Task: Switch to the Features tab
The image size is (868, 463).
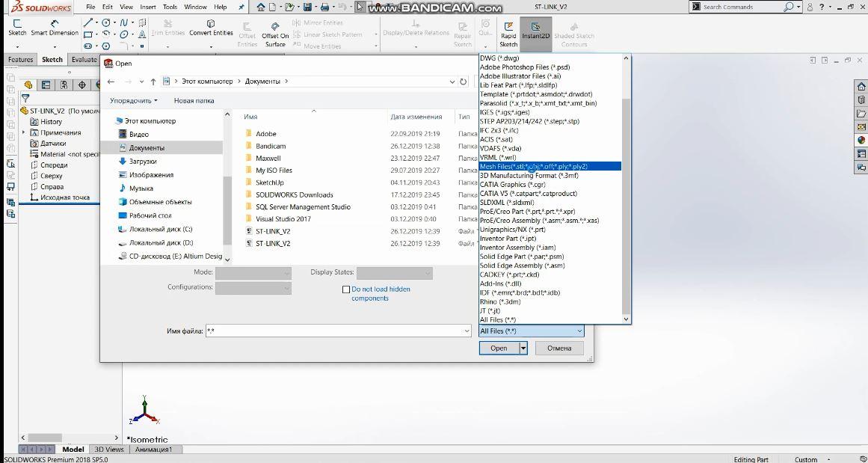Action: (20, 60)
